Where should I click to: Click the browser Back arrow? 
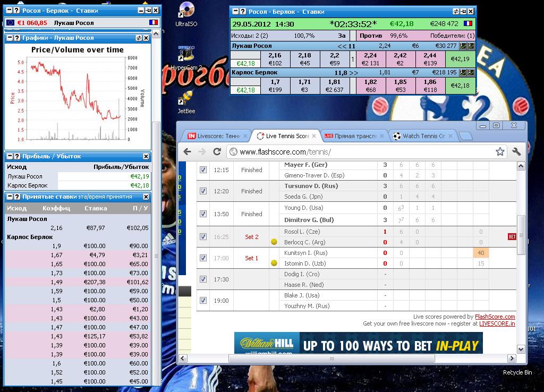click(x=188, y=151)
